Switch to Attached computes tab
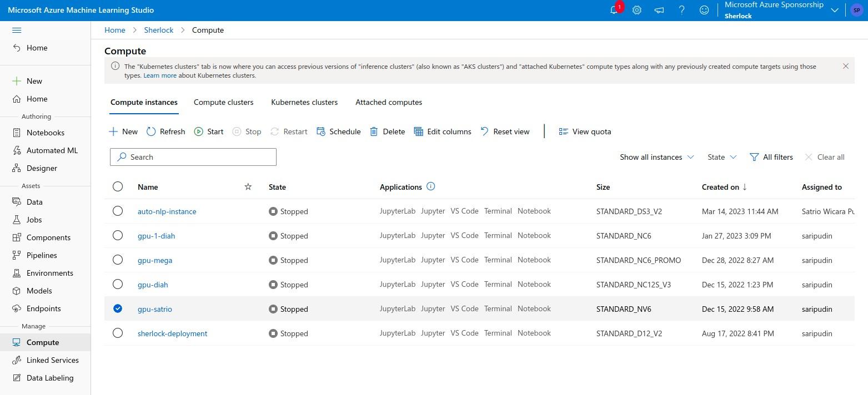The image size is (868, 395). pos(389,102)
